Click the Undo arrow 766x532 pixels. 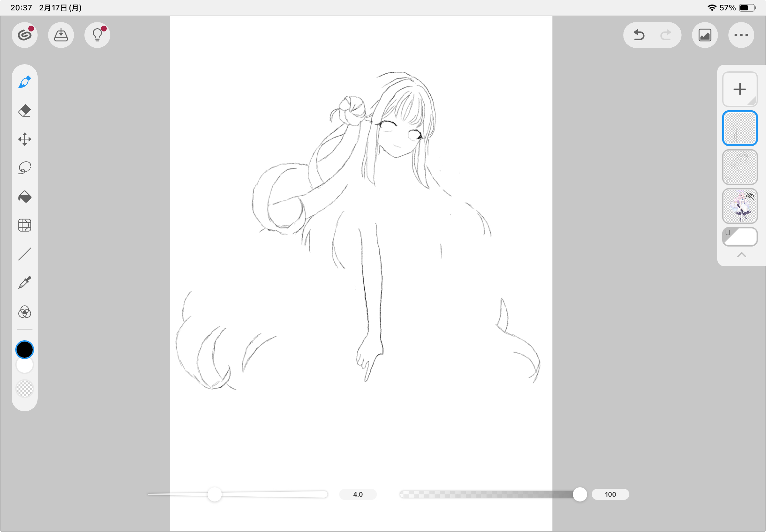click(x=639, y=35)
